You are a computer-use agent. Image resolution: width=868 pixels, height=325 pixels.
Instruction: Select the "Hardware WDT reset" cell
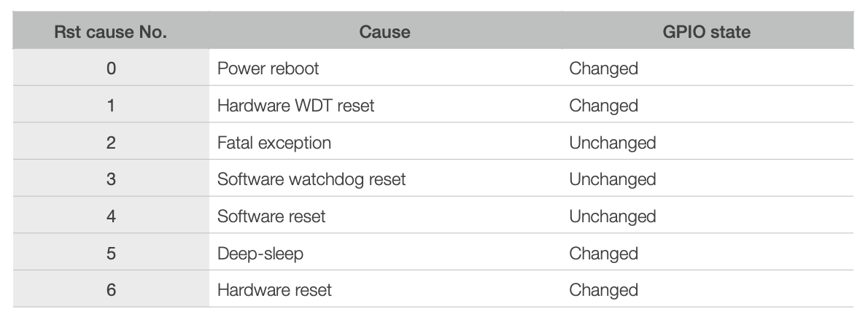(295, 106)
